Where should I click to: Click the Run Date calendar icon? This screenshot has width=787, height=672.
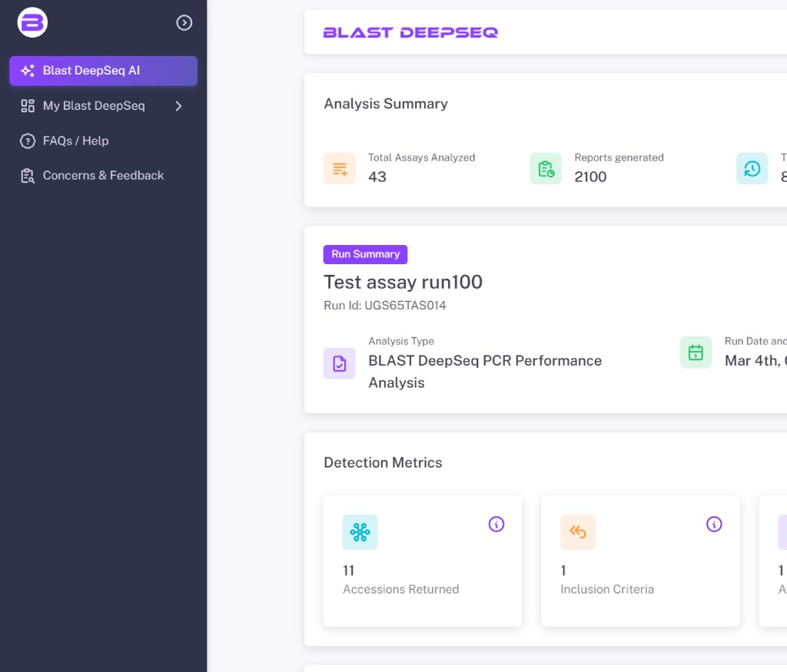tap(696, 353)
